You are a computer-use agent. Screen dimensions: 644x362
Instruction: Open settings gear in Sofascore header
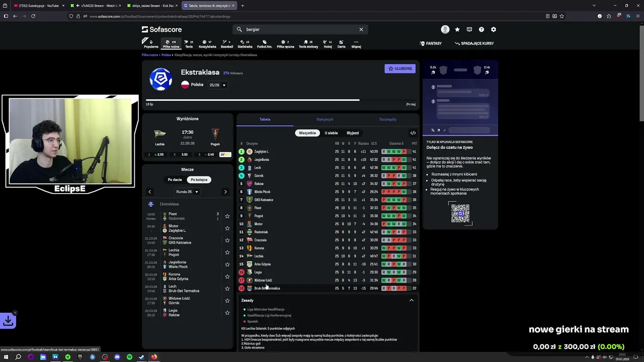click(x=494, y=30)
